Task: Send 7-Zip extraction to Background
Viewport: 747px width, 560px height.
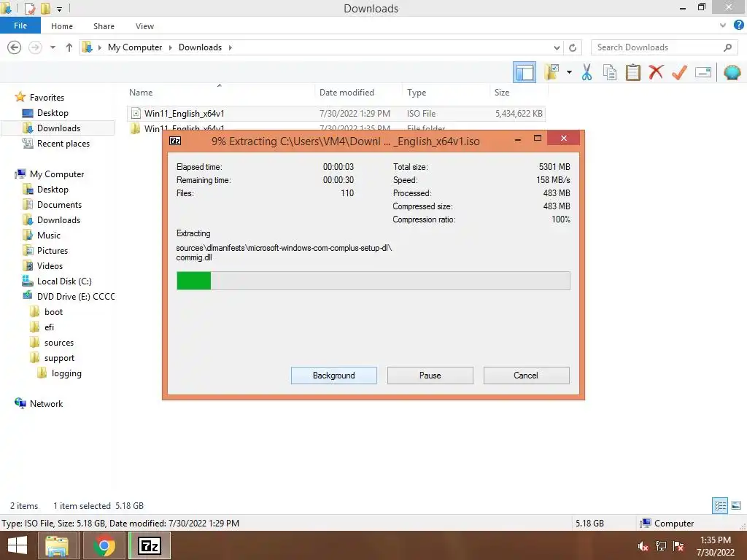Action: 334,376
